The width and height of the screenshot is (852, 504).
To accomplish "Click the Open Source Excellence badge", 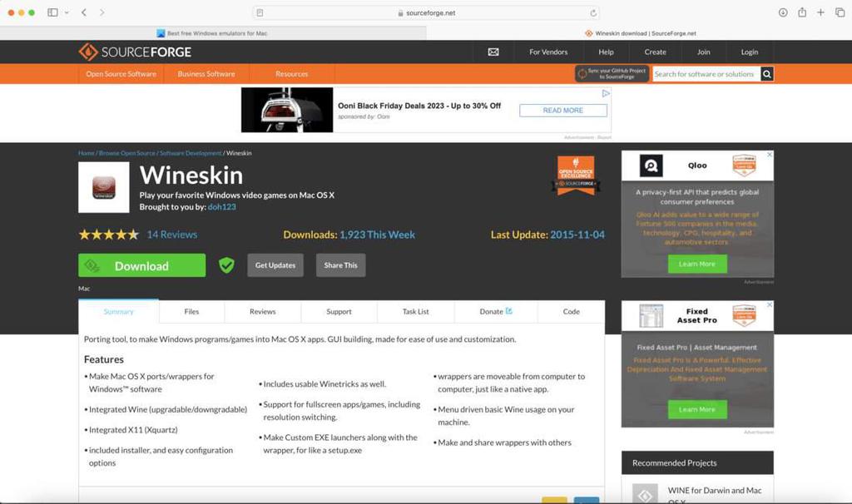I will pyautogui.click(x=576, y=175).
